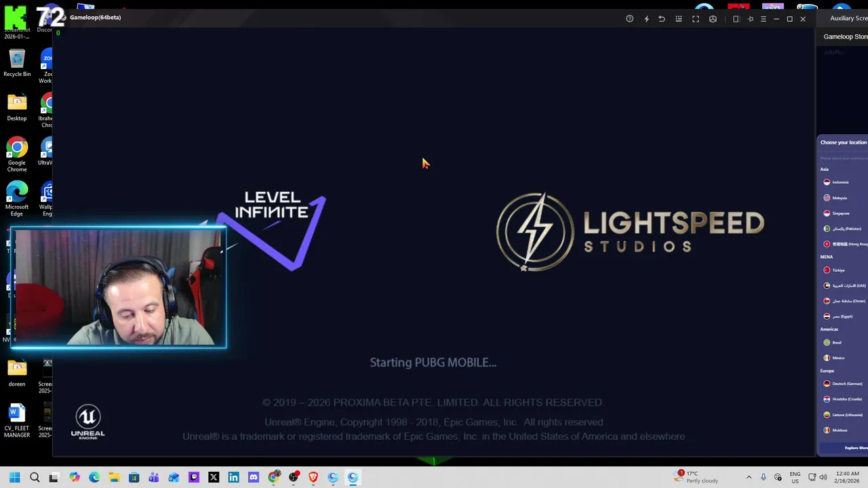
Task: Open Windows taskbar search
Action: pos(35,477)
